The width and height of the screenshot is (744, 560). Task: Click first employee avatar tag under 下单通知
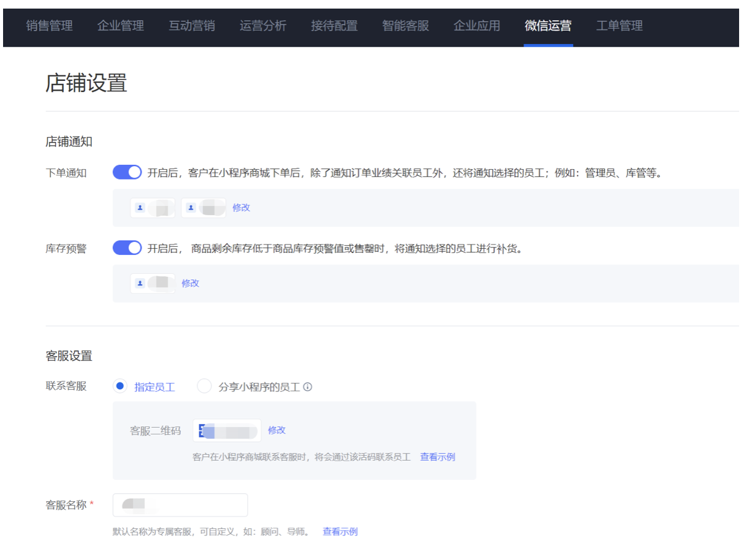click(153, 208)
